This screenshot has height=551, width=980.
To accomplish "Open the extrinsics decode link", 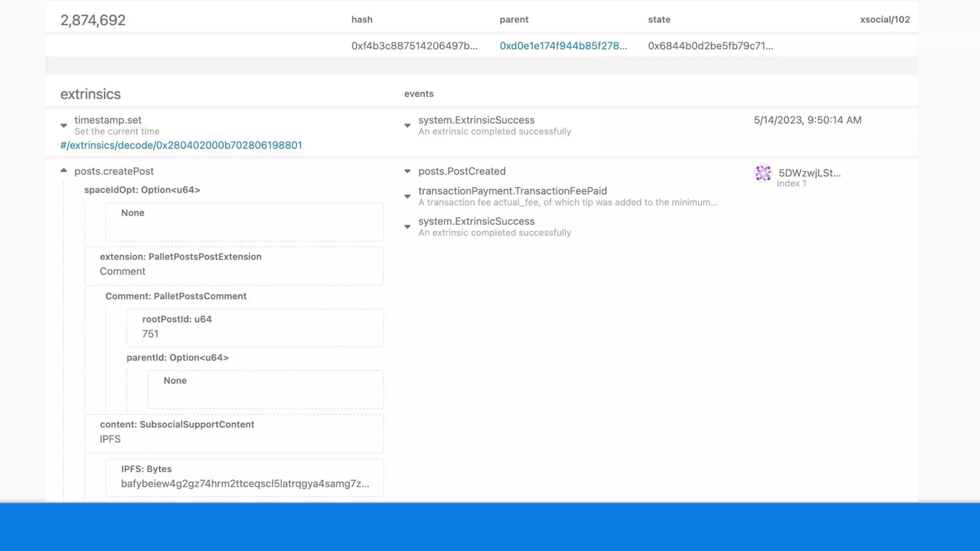I will (181, 145).
